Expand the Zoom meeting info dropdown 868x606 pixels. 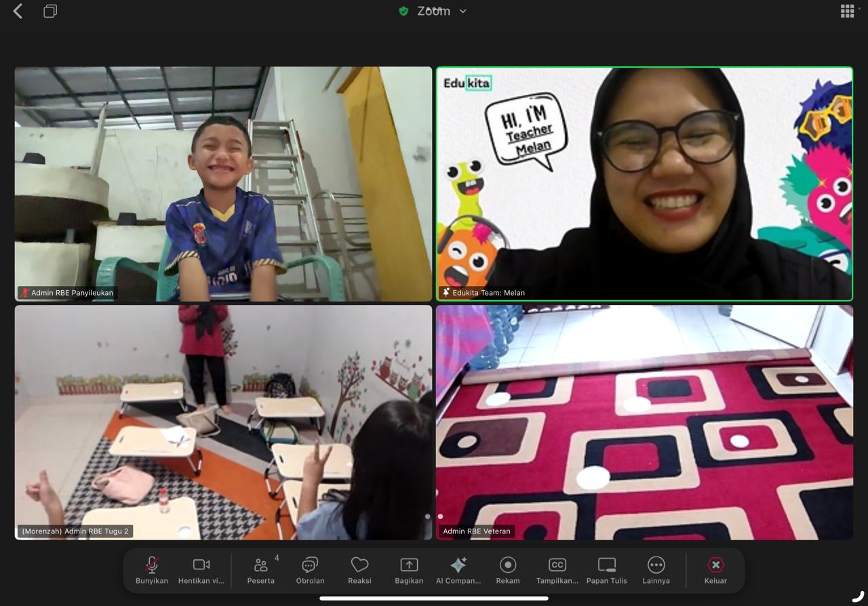pyautogui.click(x=463, y=12)
